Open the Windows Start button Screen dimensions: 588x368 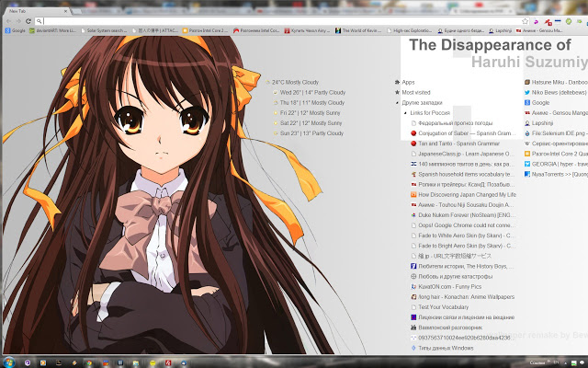8,362
